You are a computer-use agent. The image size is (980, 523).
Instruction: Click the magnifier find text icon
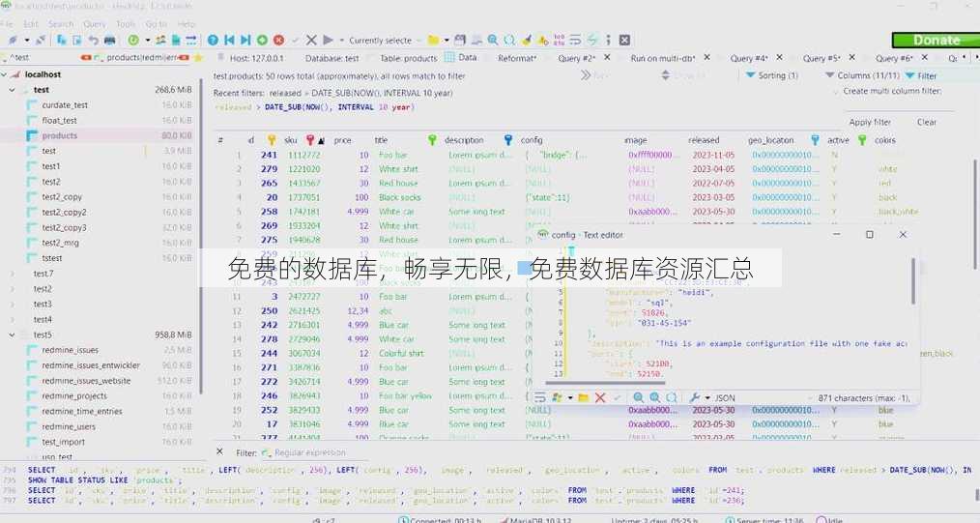coord(493,40)
